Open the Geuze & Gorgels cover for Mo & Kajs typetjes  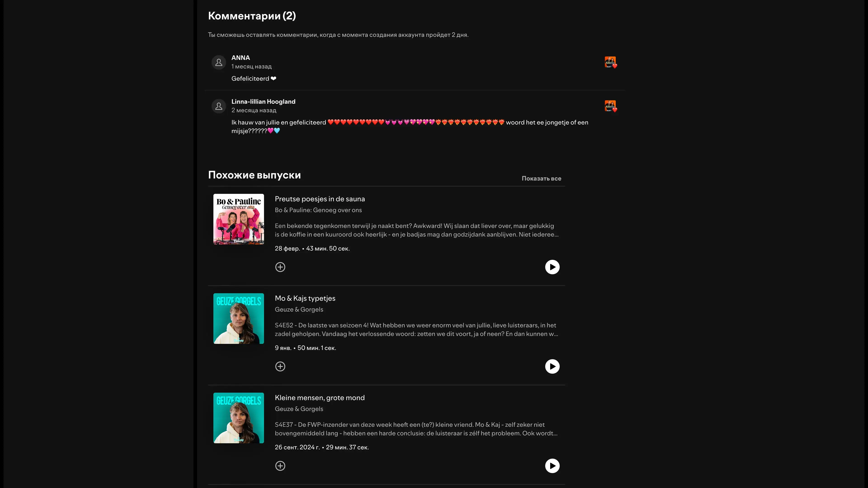point(238,319)
